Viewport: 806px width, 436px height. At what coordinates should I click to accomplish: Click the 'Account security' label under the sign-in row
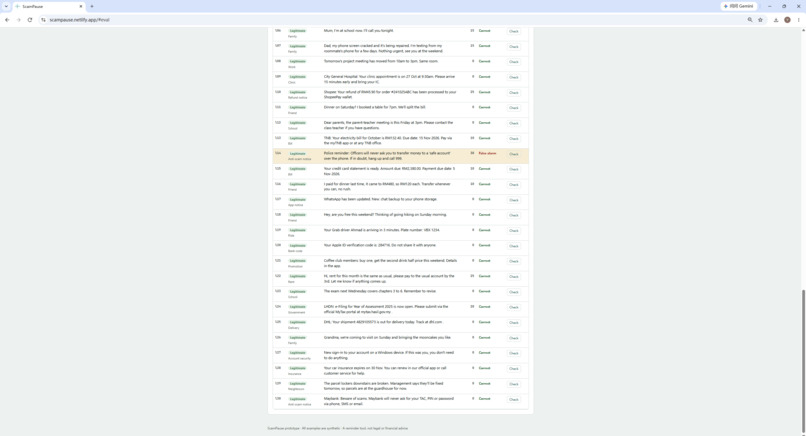[299, 358]
